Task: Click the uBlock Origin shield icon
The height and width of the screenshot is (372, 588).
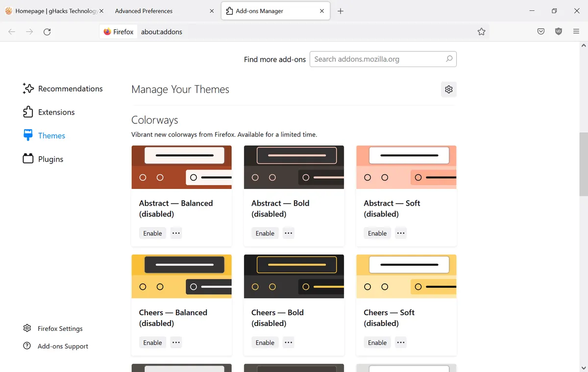Action: pos(559,32)
